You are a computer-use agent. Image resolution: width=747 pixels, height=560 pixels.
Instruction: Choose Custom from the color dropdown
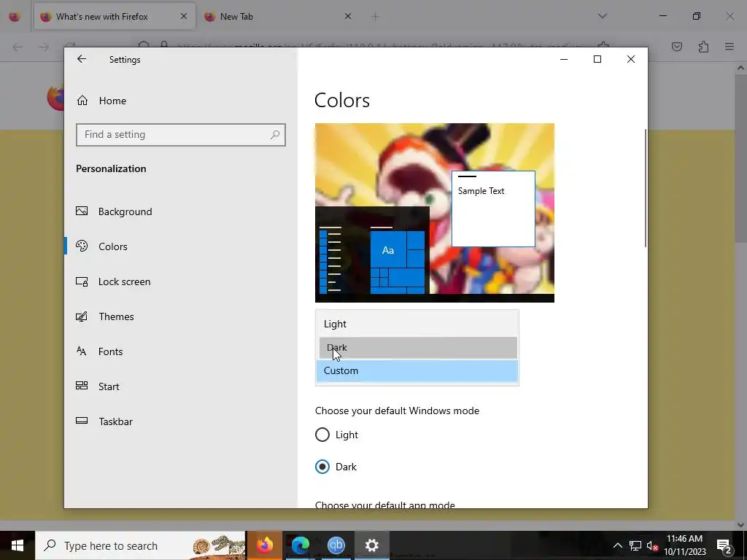coord(417,371)
